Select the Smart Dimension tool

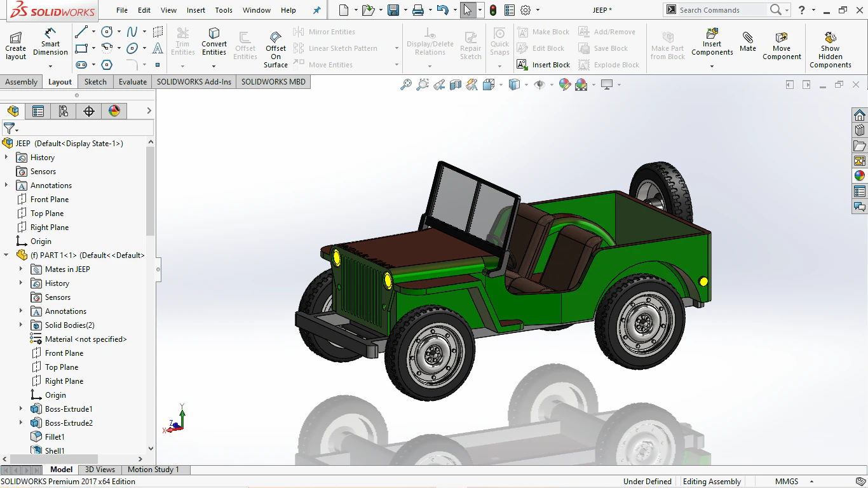pyautogui.click(x=50, y=42)
